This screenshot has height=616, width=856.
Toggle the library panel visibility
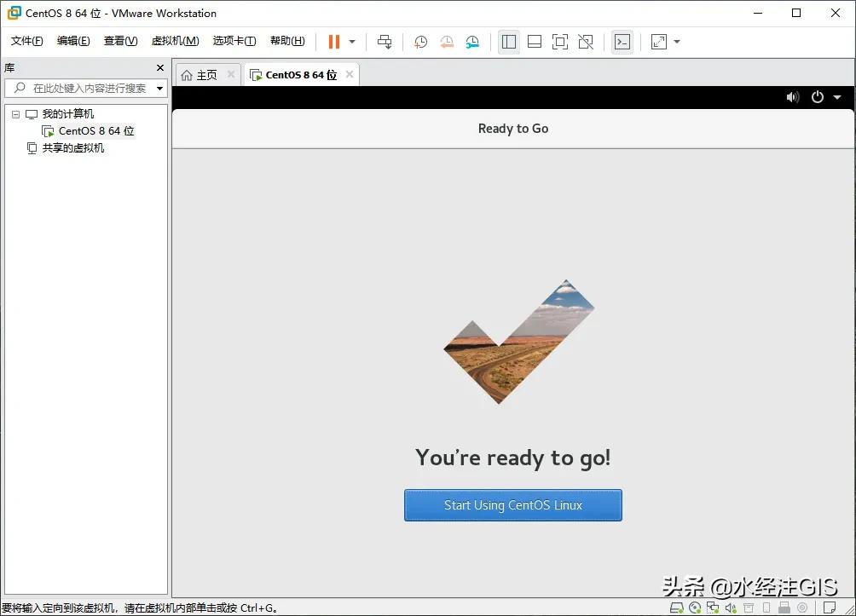coord(509,41)
